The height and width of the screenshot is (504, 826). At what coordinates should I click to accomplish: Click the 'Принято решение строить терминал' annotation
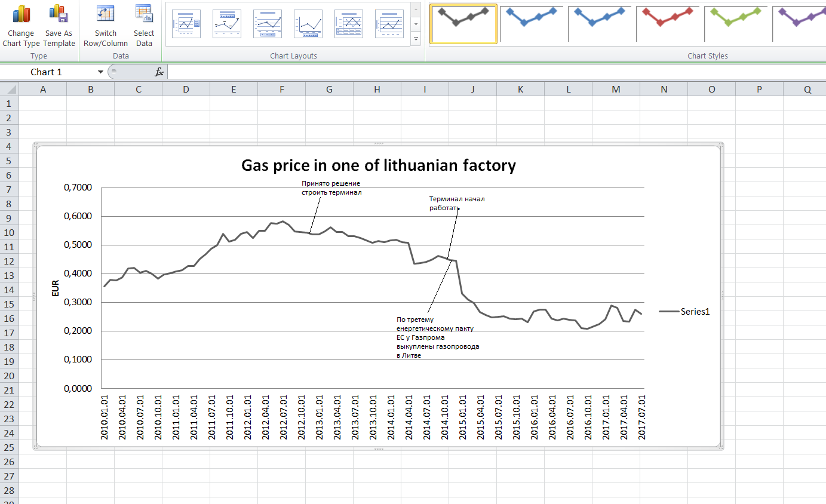pos(331,188)
